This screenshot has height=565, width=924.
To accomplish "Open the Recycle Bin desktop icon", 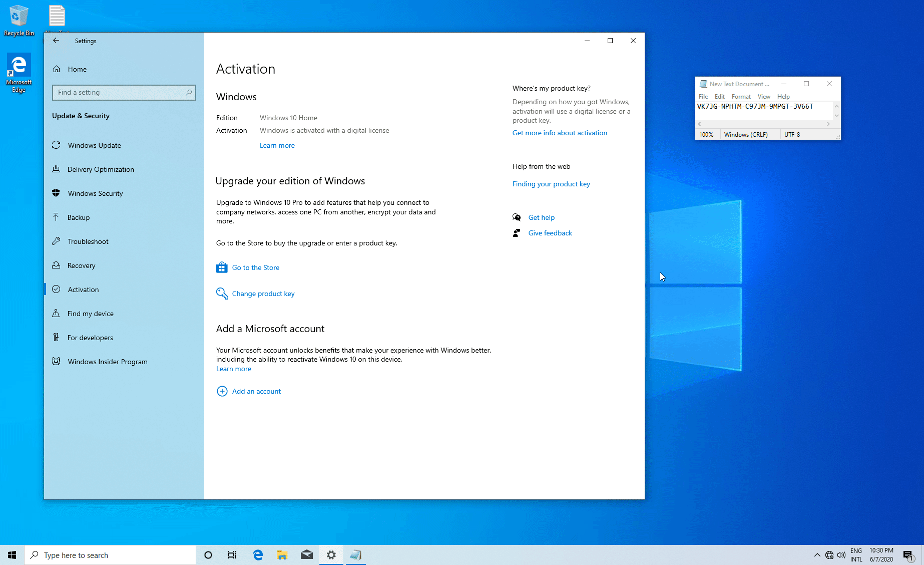I will coord(19,20).
